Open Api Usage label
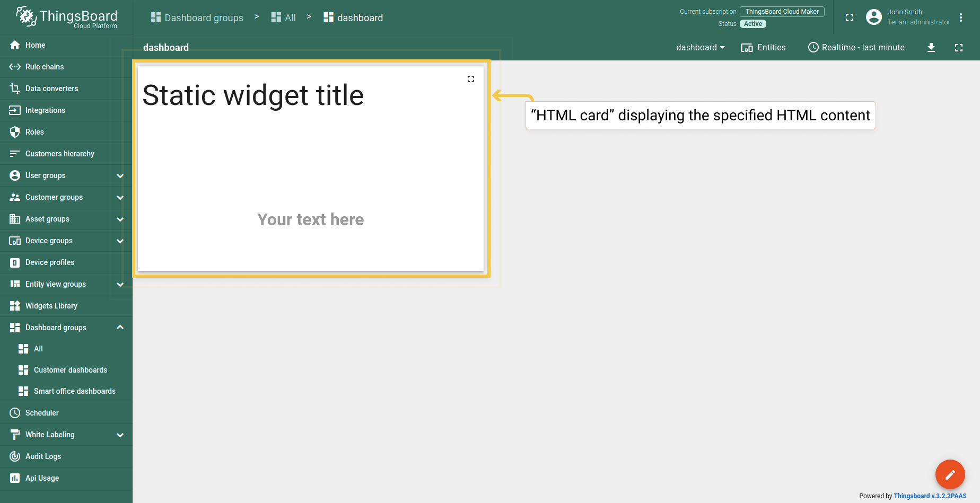 tap(42, 478)
